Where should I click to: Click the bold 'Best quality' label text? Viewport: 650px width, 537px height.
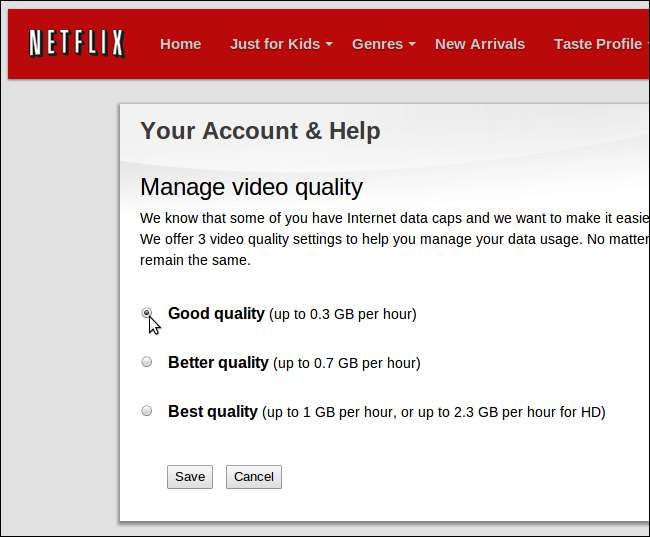(213, 411)
